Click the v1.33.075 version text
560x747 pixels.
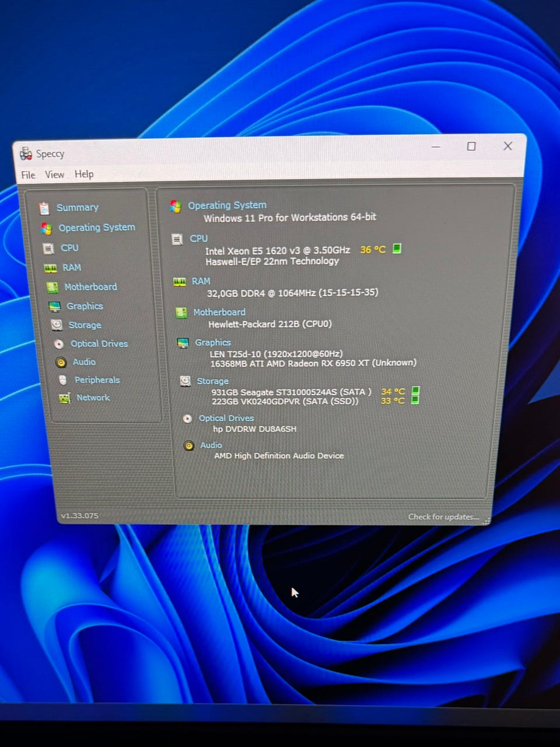80,516
